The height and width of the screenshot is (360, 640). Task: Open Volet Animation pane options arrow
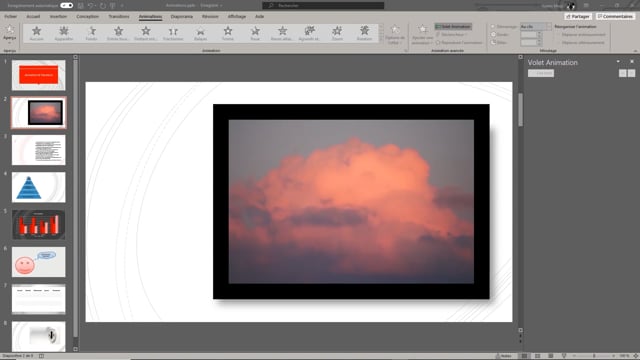coord(618,62)
